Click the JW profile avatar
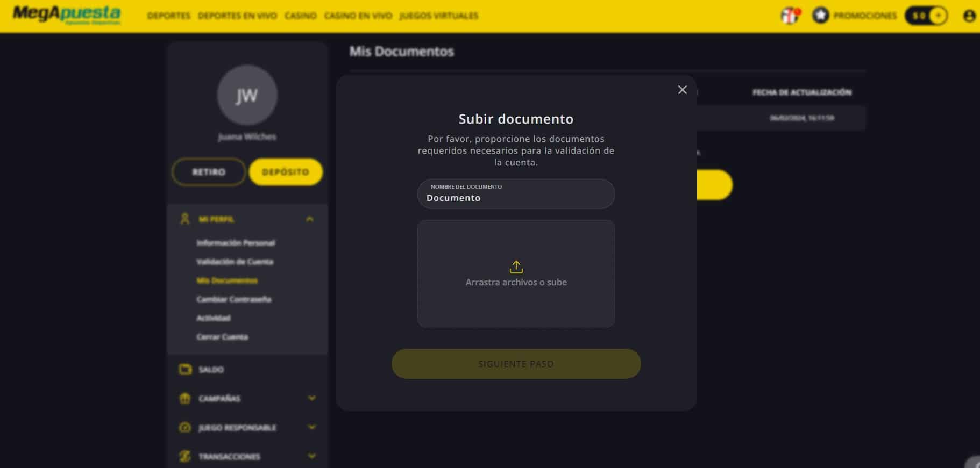 [247, 95]
